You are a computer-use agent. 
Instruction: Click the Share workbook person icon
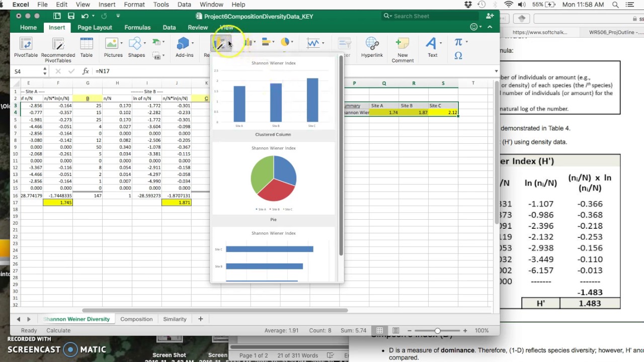(x=490, y=16)
